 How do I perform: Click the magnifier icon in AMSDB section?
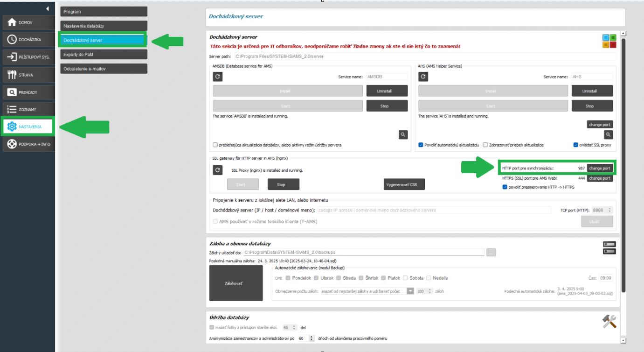(x=403, y=134)
